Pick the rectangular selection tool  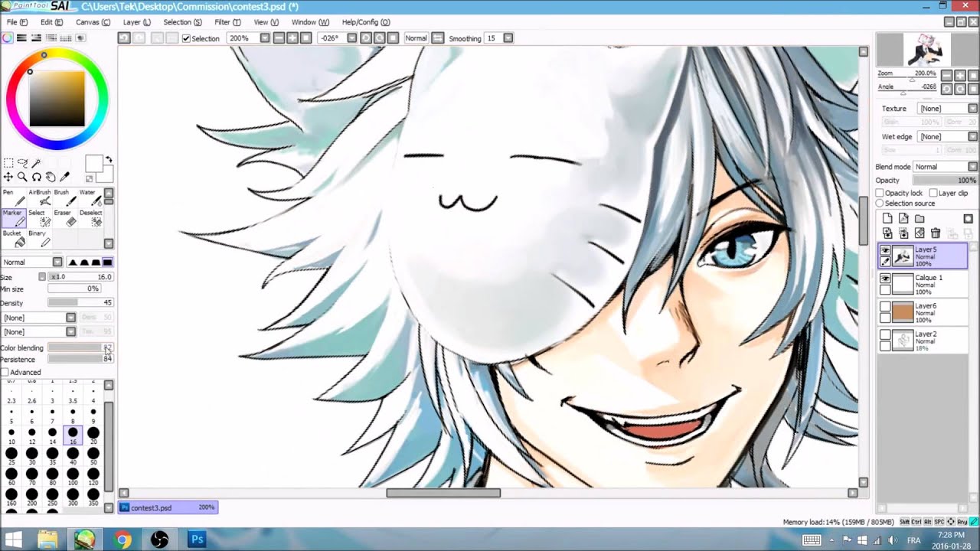click(8, 162)
